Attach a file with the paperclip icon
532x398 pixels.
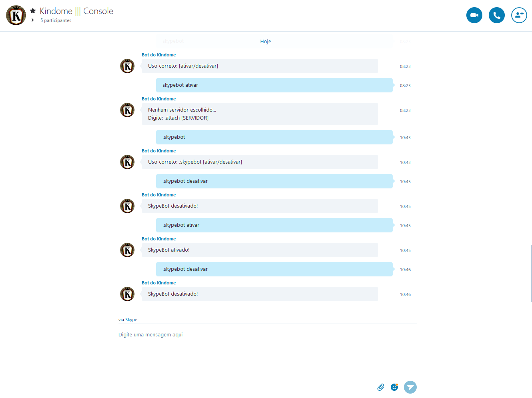(381, 387)
